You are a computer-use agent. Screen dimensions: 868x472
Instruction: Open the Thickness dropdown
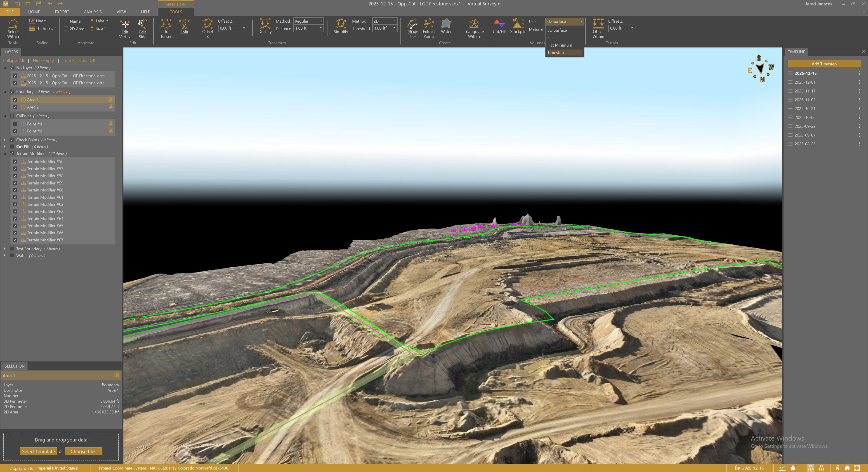coord(42,28)
